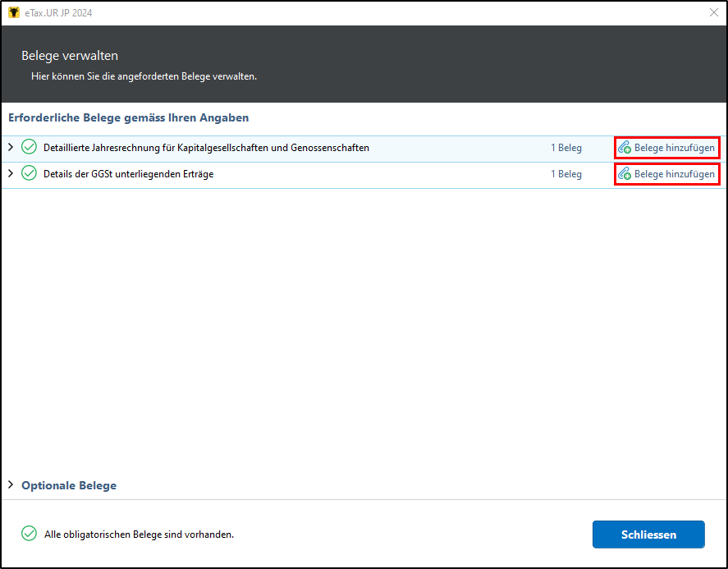
Task: Select the Details der GGSt unterliegenden Erträge label
Action: click(129, 174)
